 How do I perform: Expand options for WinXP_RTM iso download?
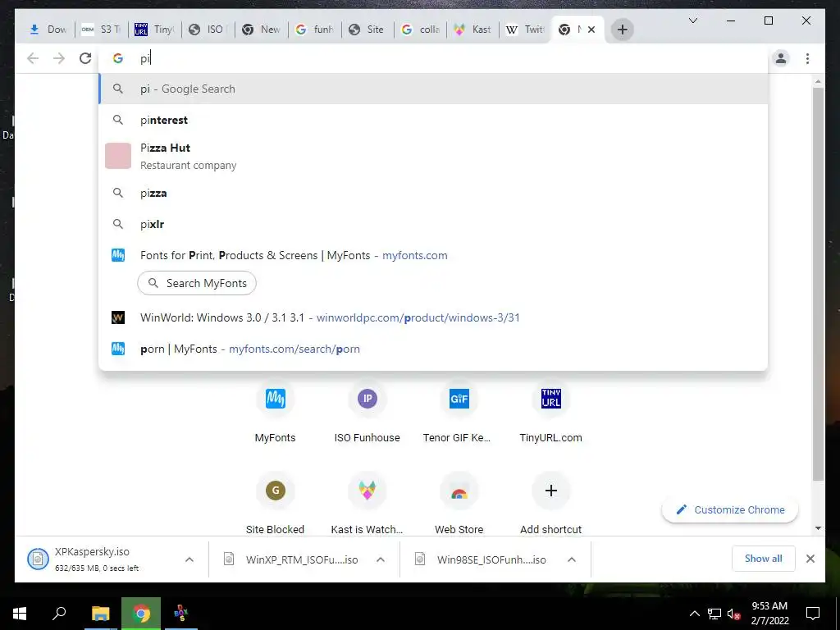(x=381, y=559)
